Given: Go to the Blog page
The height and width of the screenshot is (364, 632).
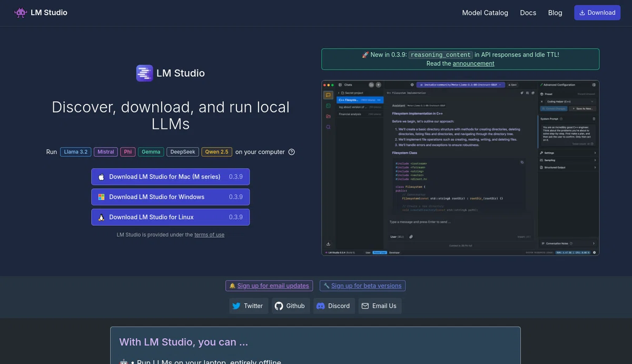Looking at the screenshot, I should click(555, 13).
